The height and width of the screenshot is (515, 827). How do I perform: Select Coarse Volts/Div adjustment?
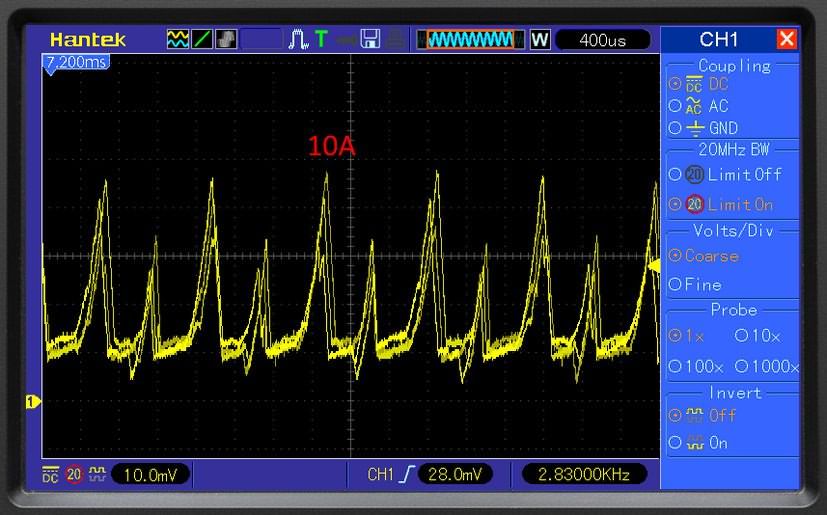[704, 256]
